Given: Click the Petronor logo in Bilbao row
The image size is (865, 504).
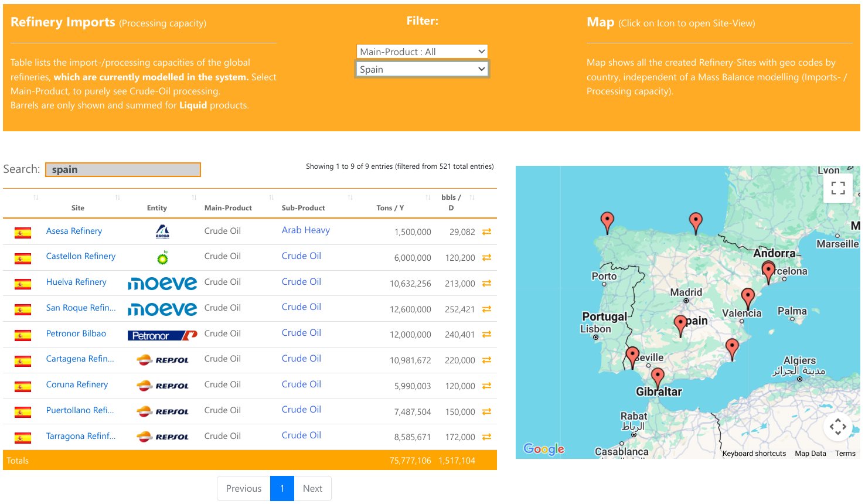Looking at the screenshot, I should point(162,335).
